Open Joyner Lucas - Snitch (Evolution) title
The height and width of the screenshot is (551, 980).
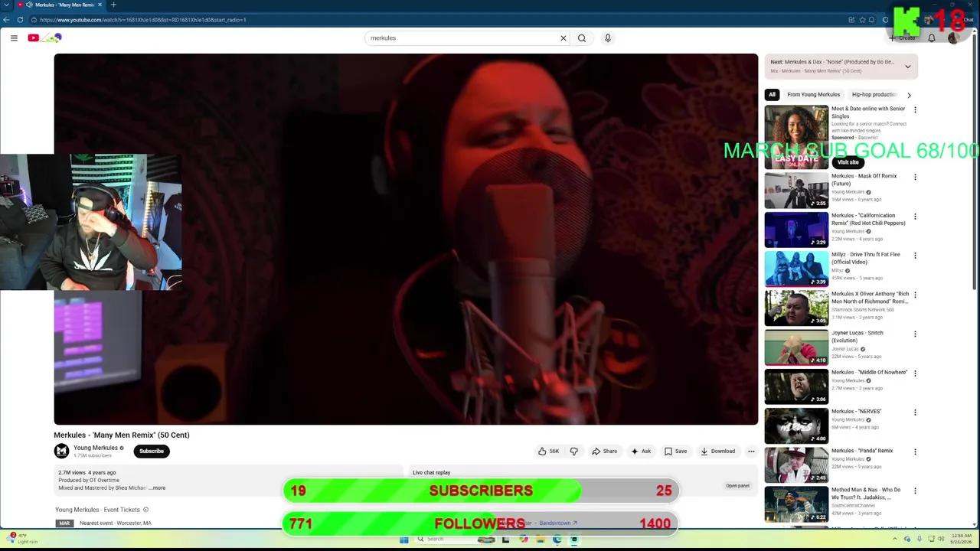[857, 337]
